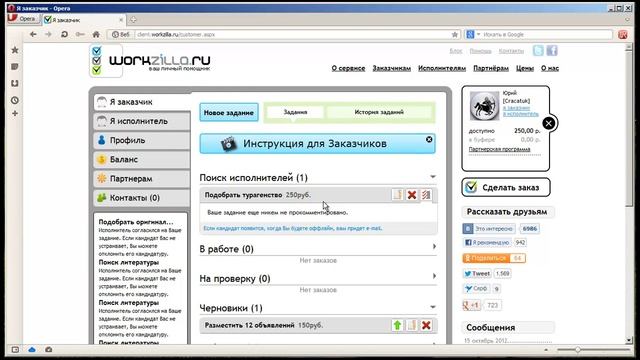Image resolution: width=640 pixels, height=360 pixels.
Task: Click the Google +1 button
Action: point(471,305)
